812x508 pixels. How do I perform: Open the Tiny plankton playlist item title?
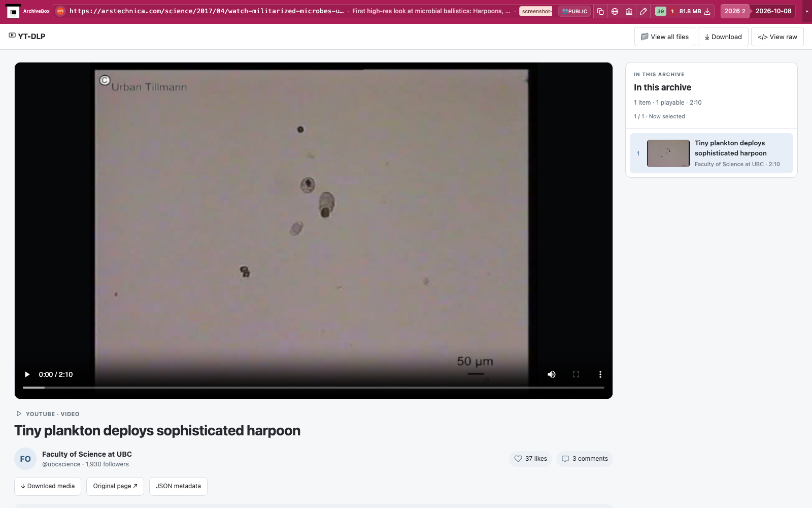(731, 148)
